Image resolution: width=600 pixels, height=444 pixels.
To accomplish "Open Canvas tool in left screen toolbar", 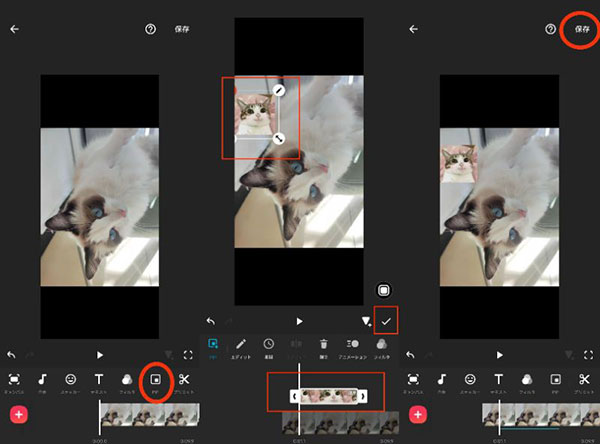I will [14, 379].
